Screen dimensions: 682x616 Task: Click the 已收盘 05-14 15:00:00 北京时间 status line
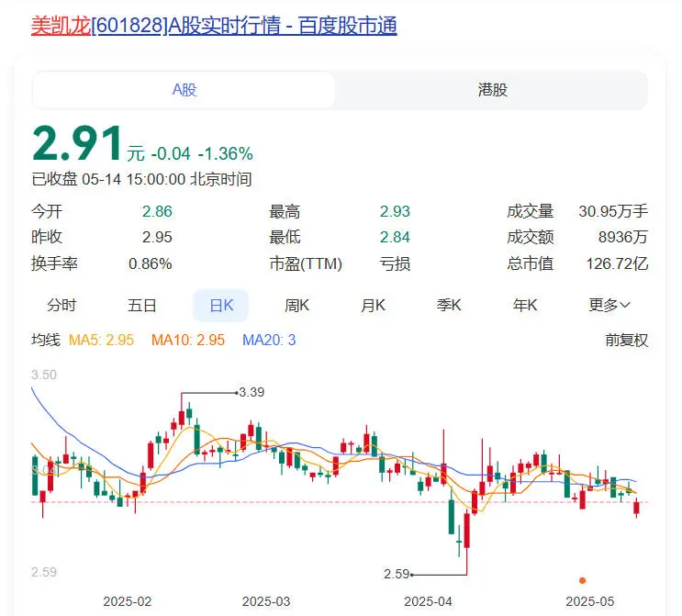click(141, 179)
